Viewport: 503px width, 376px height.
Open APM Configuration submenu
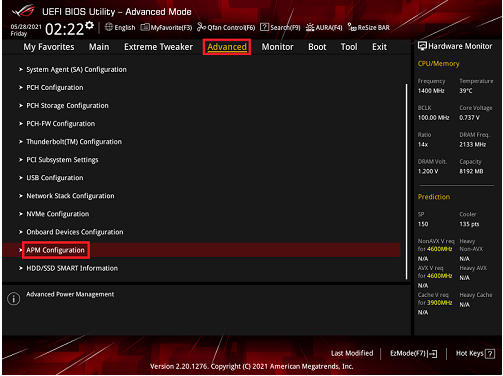click(x=55, y=250)
